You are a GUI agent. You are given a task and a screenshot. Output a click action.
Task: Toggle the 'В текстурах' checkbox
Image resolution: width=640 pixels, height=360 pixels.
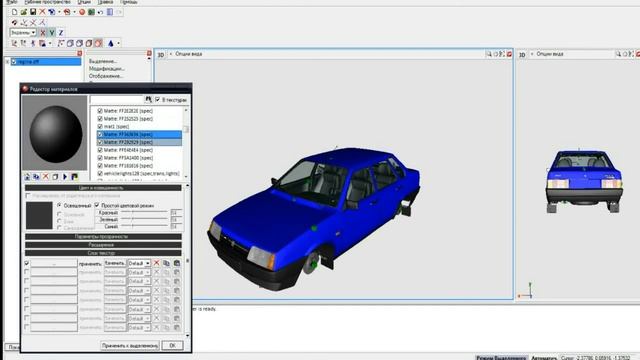pyautogui.click(x=158, y=100)
